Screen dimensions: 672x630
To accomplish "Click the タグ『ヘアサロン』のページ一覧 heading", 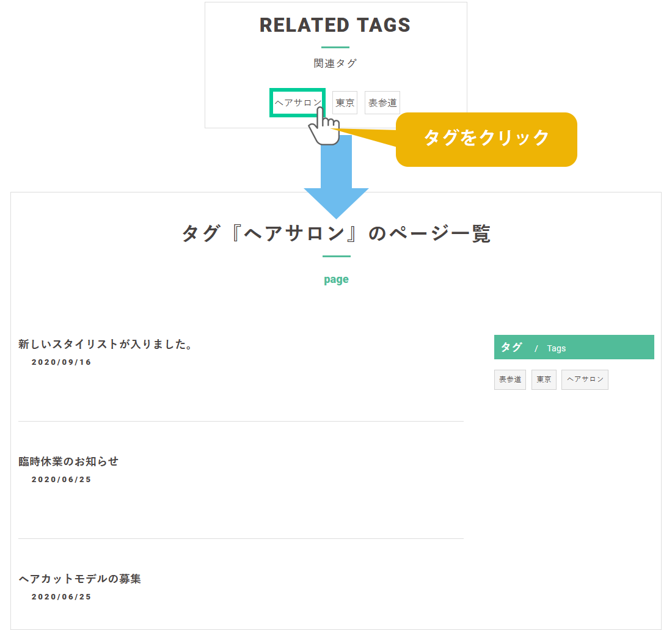I will [x=336, y=234].
